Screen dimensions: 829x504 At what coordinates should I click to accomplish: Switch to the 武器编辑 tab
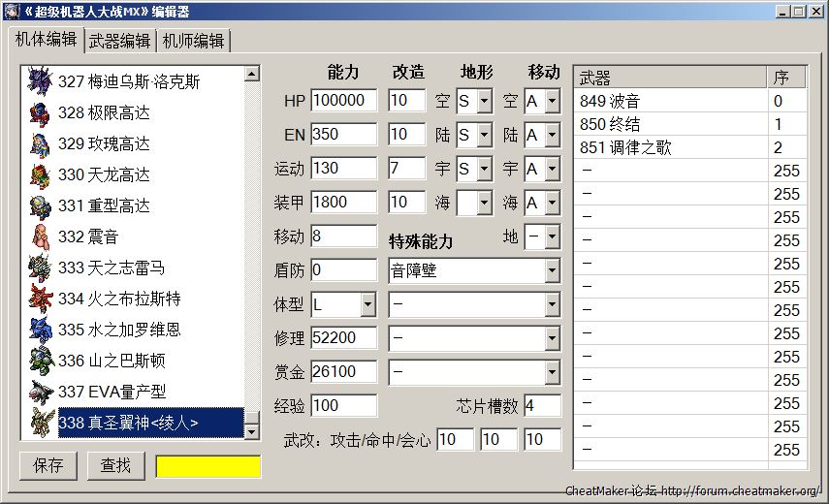point(119,41)
